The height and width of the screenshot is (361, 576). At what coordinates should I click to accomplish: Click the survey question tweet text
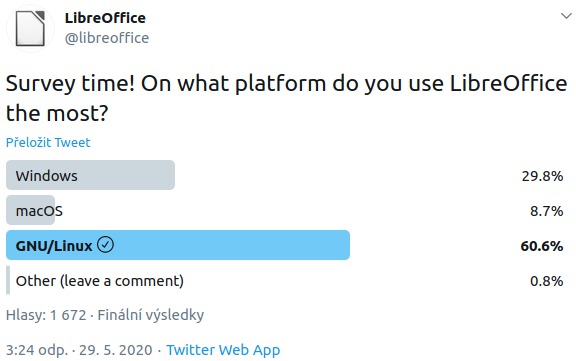(287, 98)
